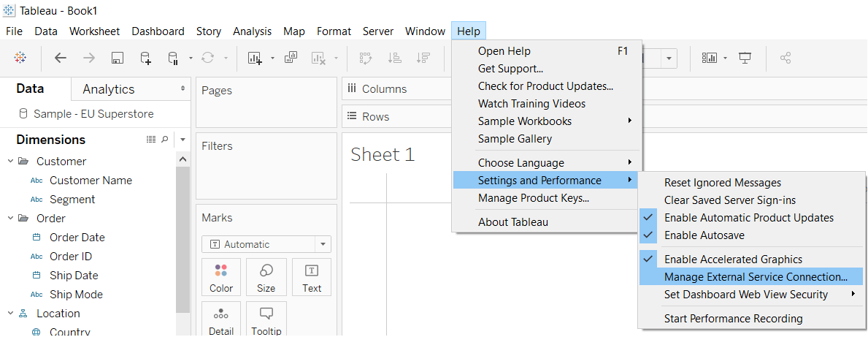This screenshot has width=868, height=337.
Task: Click the Dimensions pane scroll up arrow
Action: [183, 159]
